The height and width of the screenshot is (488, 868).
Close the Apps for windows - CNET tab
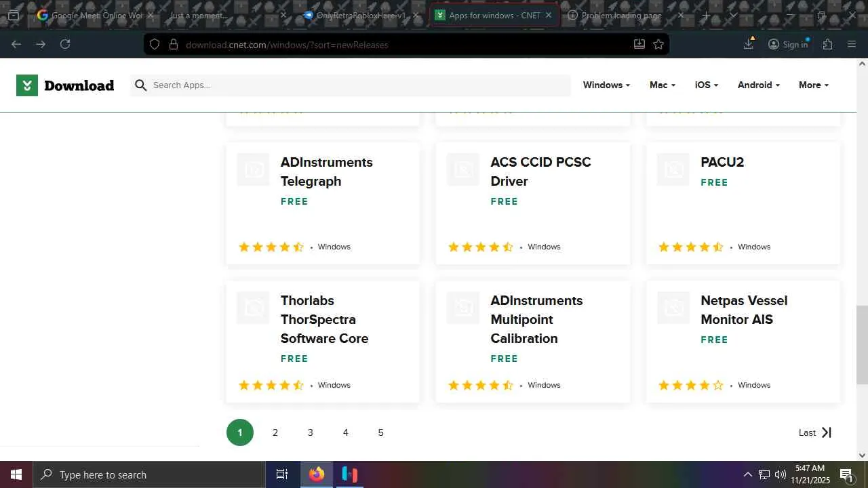(x=549, y=15)
